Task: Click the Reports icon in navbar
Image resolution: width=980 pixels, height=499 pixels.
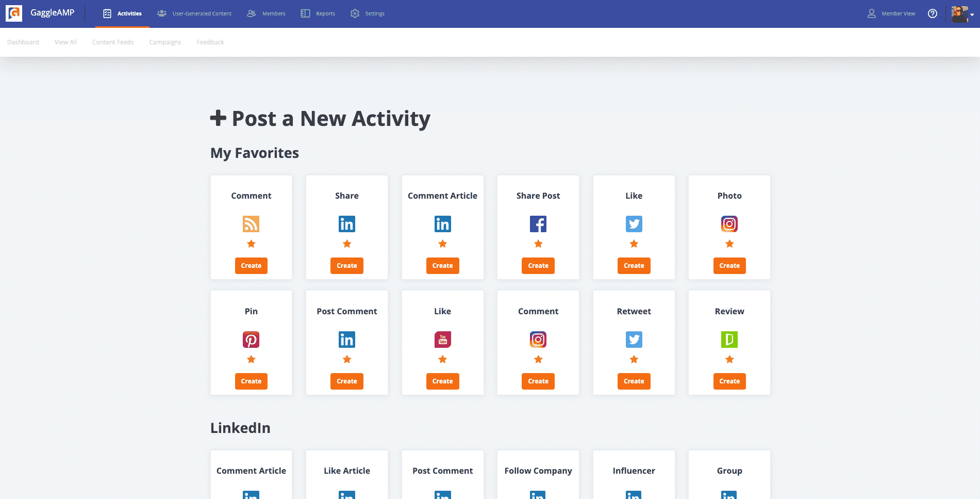Action: (x=305, y=13)
